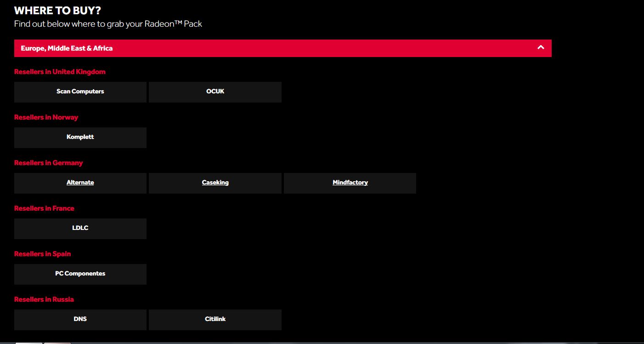Visit Alternate reseller in Germany
644x344 pixels.
click(80, 183)
